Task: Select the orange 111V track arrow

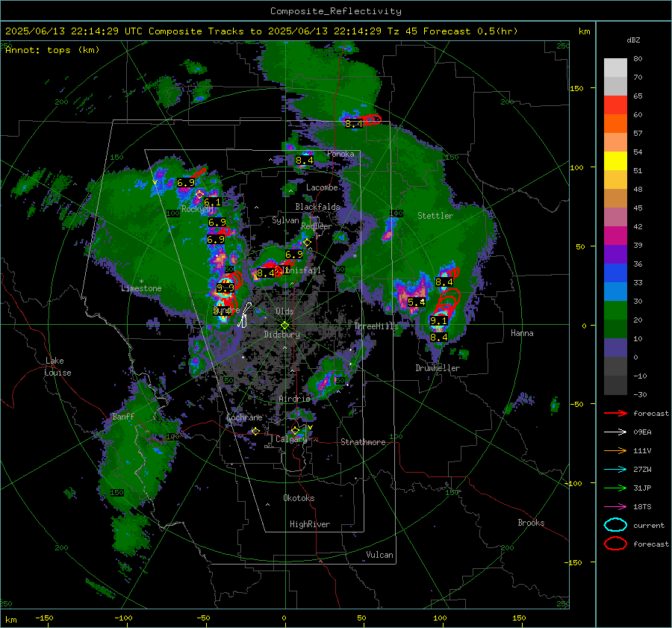Action: (x=615, y=450)
